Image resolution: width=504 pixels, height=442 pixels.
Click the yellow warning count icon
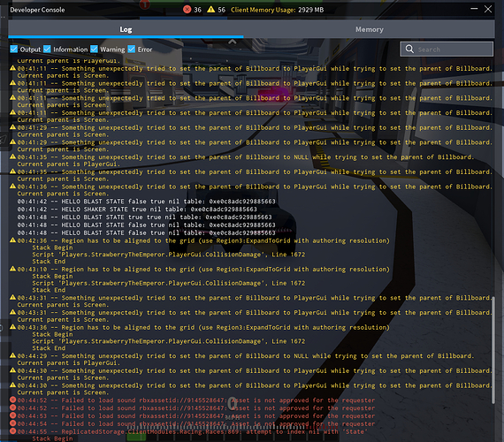pos(210,10)
